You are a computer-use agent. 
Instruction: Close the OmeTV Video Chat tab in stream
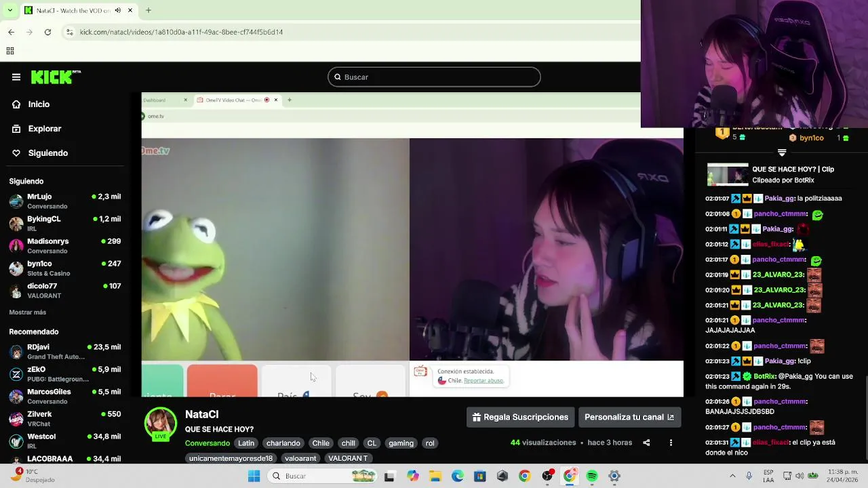coord(276,100)
